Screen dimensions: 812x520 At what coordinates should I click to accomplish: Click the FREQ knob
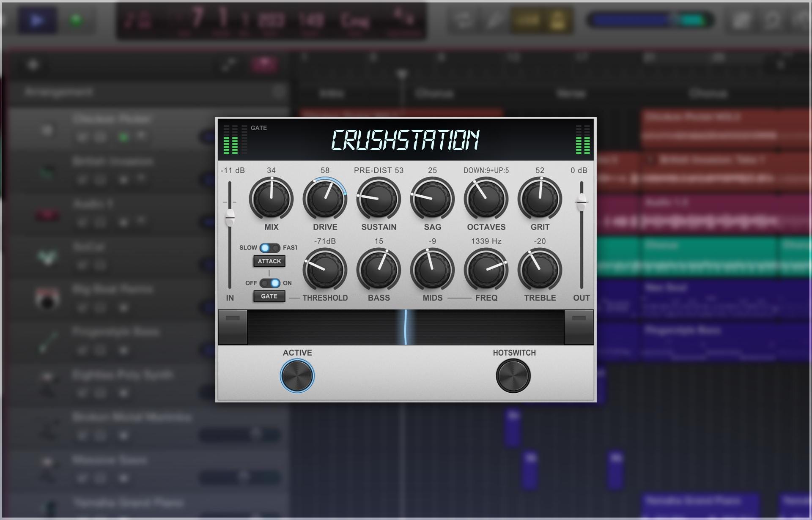(x=486, y=270)
